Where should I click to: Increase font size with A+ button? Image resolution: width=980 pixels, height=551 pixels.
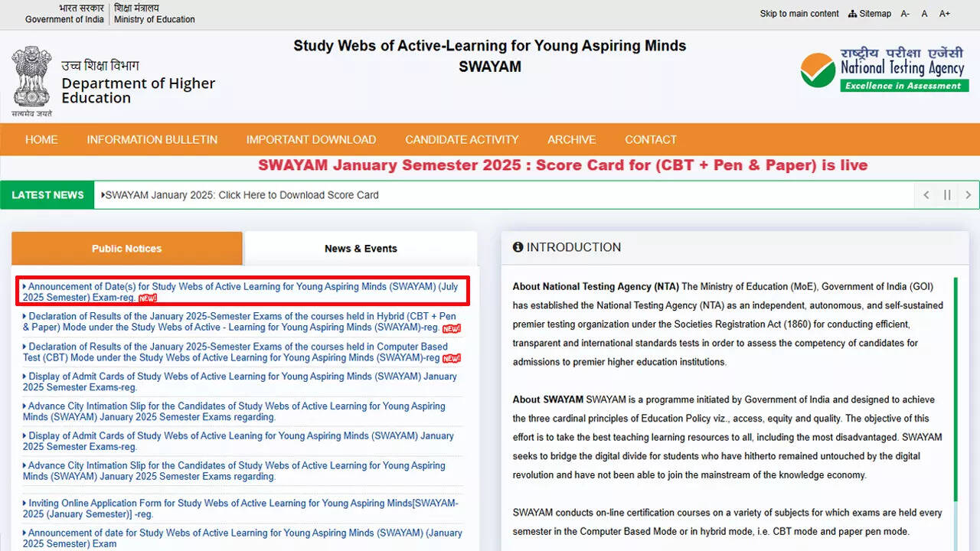coord(945,14)
